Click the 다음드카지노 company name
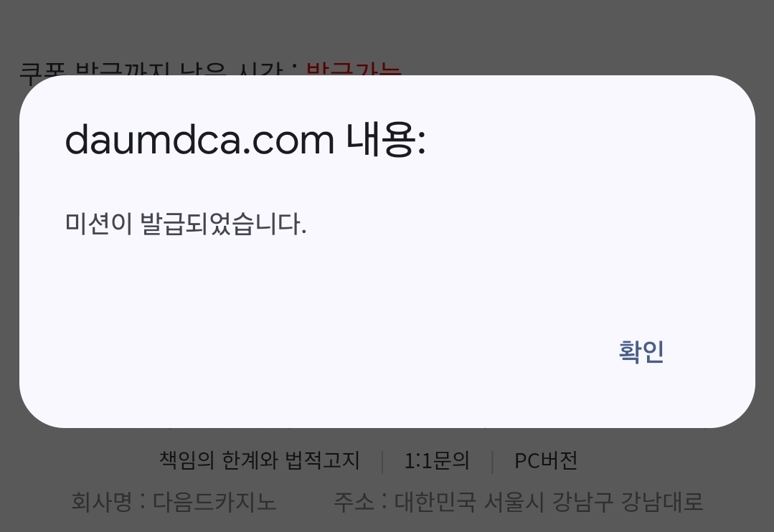 pyautogui.click(x=214, y=501)
